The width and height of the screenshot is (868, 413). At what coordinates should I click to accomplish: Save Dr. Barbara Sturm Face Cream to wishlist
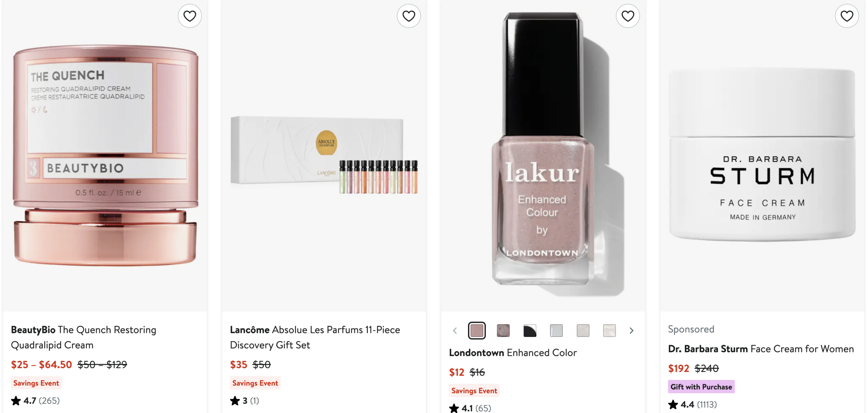847,16
